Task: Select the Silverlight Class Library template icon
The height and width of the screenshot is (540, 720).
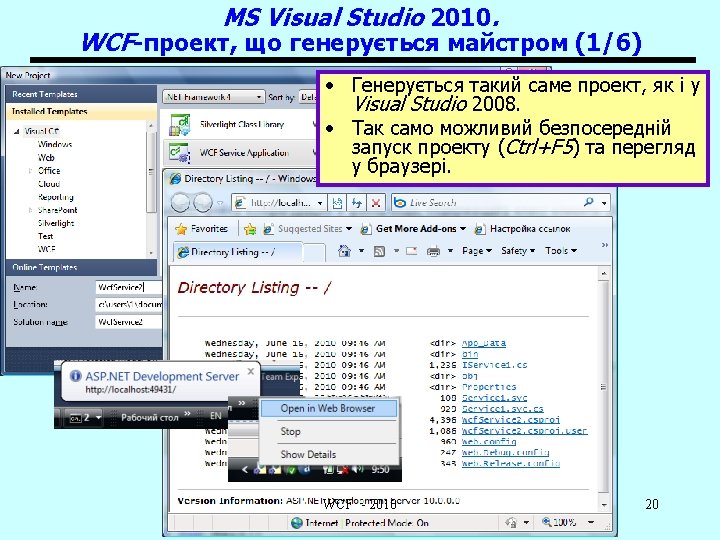Action: point(180,125)
